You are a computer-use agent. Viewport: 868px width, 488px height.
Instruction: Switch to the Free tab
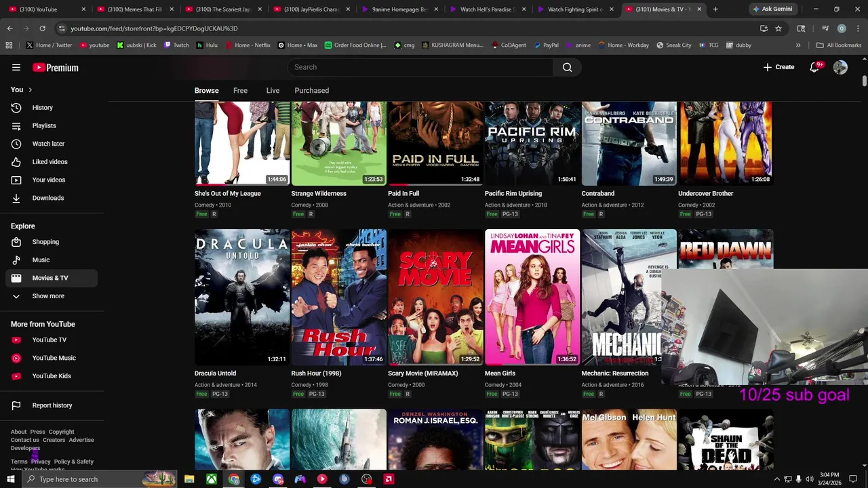point(240,90)
